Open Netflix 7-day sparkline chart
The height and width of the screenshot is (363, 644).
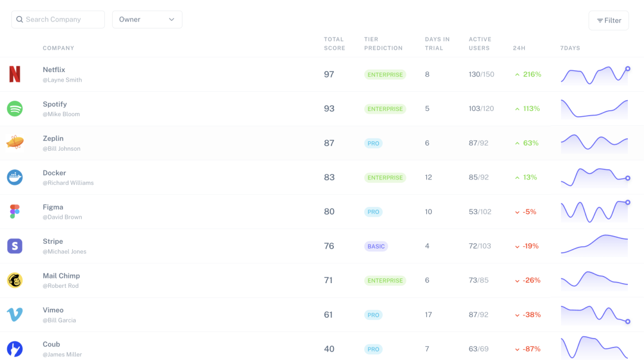pos(595,75)
